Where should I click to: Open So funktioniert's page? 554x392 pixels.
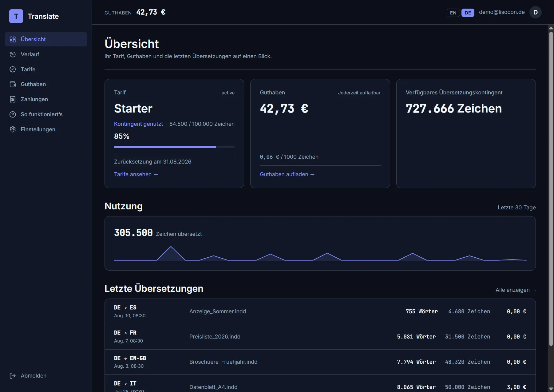(x=46, y=114)
